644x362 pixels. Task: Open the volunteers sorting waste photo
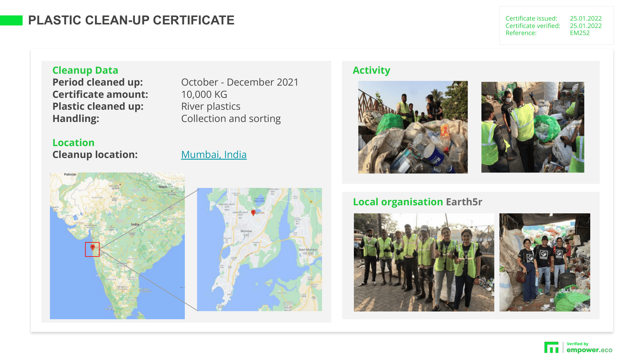tap(533, 127)
